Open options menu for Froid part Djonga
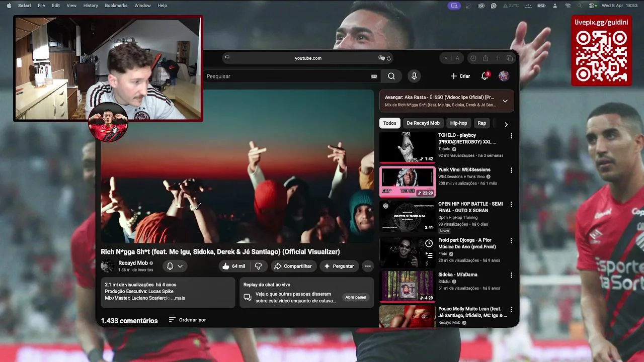 (x=511, y=241)
